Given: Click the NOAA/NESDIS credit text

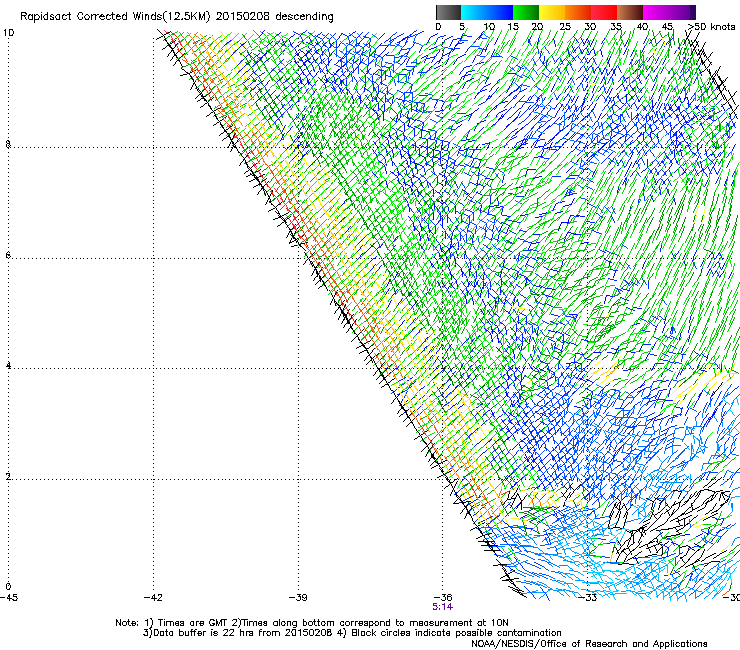Looking at the screenshot, I should (589, 644).
